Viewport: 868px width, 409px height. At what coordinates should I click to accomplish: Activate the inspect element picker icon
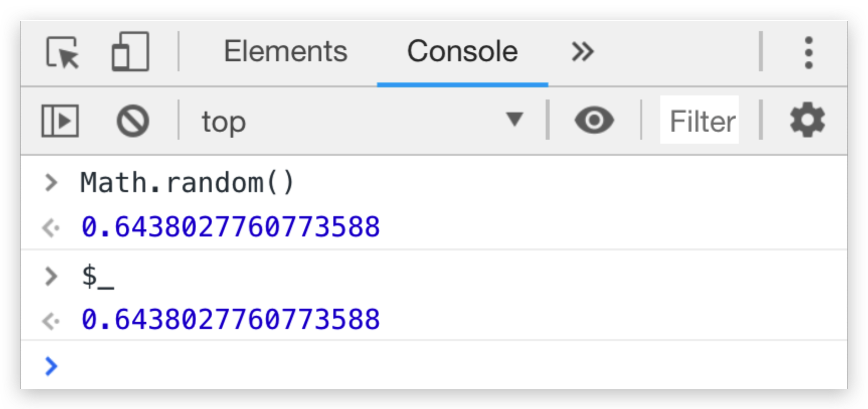tap(62, 52)
